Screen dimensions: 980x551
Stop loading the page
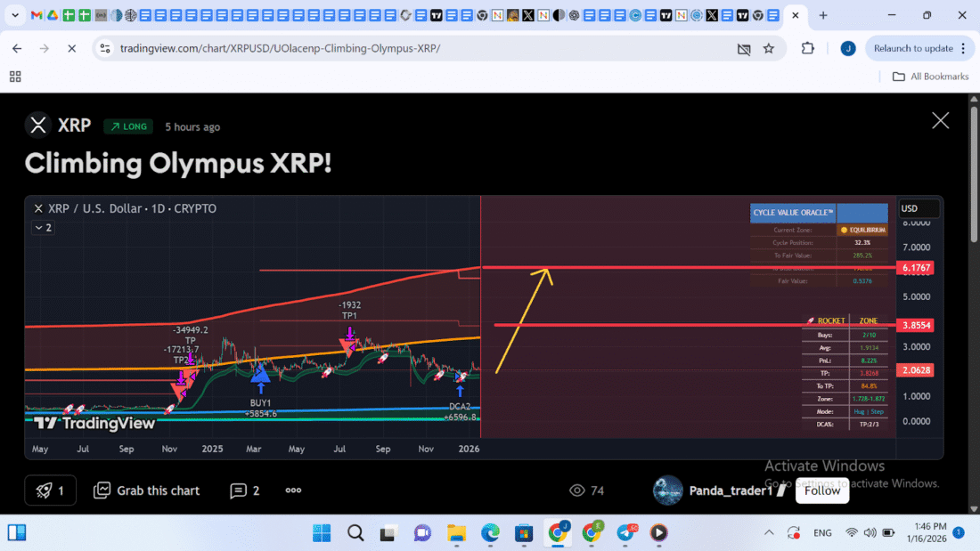72,48
